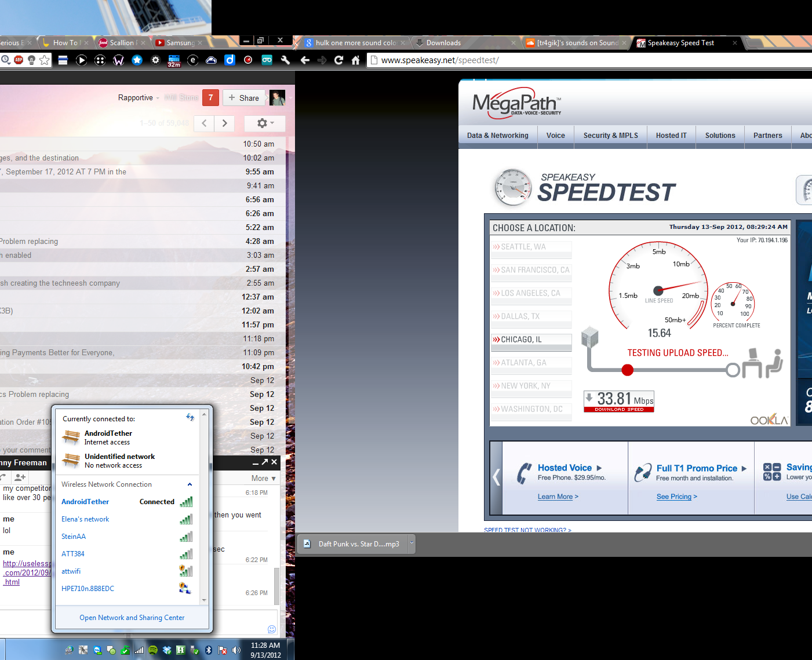
Task: Collapse the Wireless Network Connection section
Action: point(190,484)
